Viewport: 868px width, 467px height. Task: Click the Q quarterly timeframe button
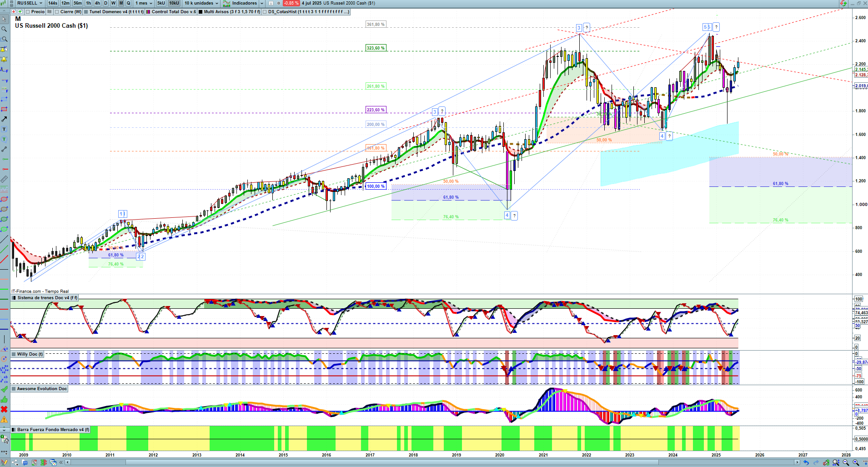(128, 3)
